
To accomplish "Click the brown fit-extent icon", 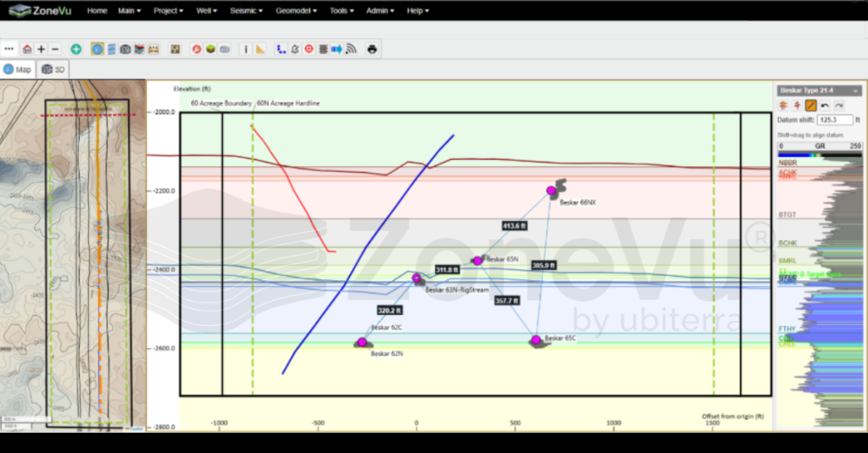I will [175, 49].
